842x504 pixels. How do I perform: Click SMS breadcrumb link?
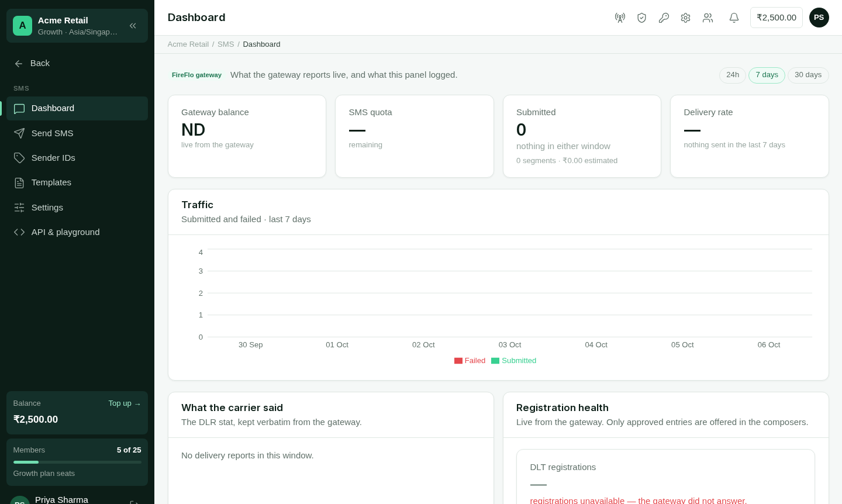226,44
